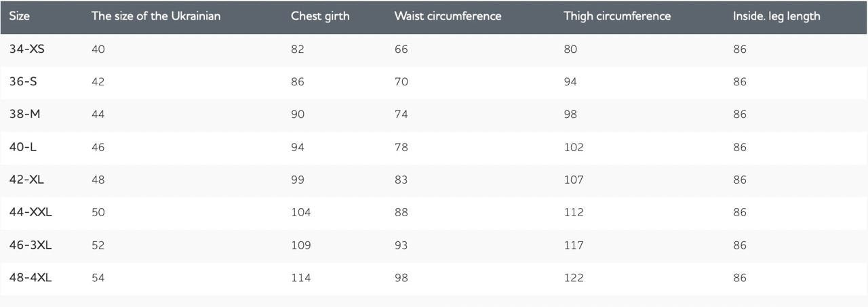Select waist circumference value 83

coord(401,180)
